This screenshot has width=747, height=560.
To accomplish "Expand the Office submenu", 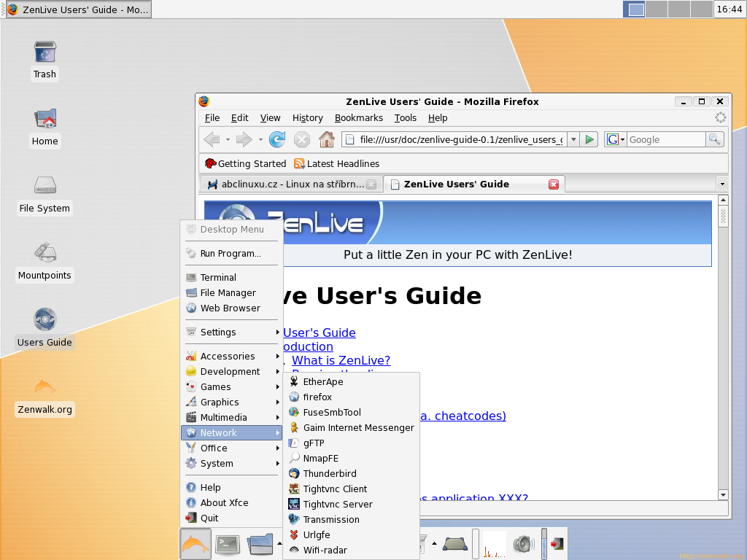I will tap(232, 448).
